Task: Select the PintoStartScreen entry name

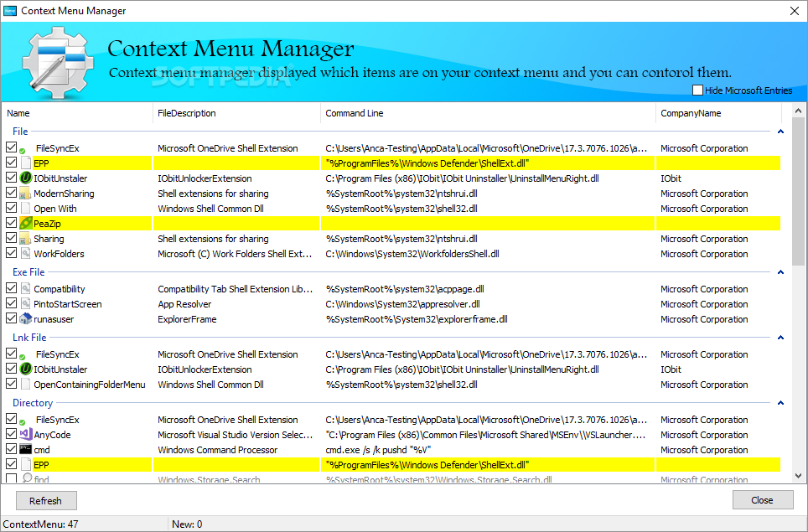Action: click(68, 304)
